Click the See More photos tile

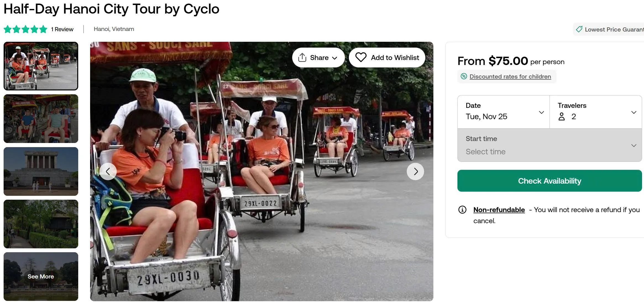coord(41,276)
